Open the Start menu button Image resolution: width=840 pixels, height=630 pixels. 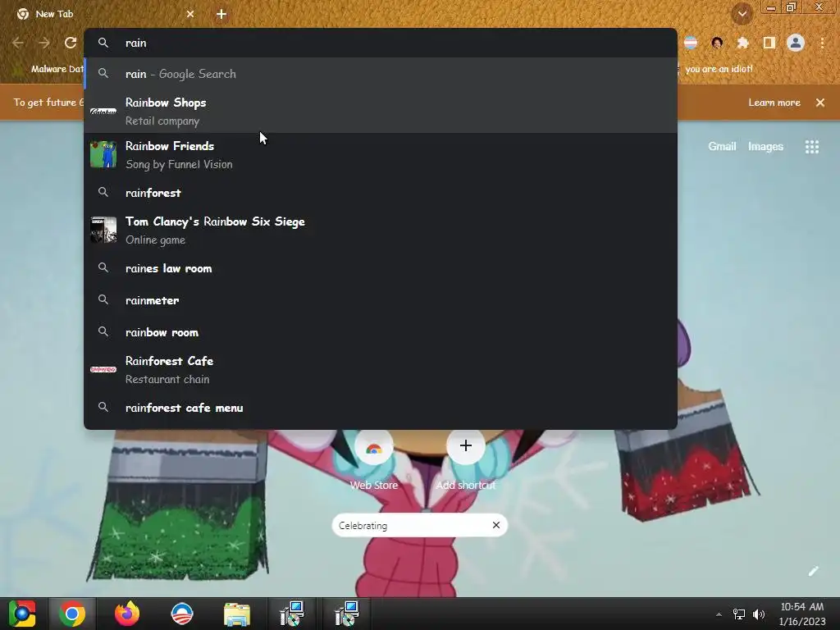[22, 614]
